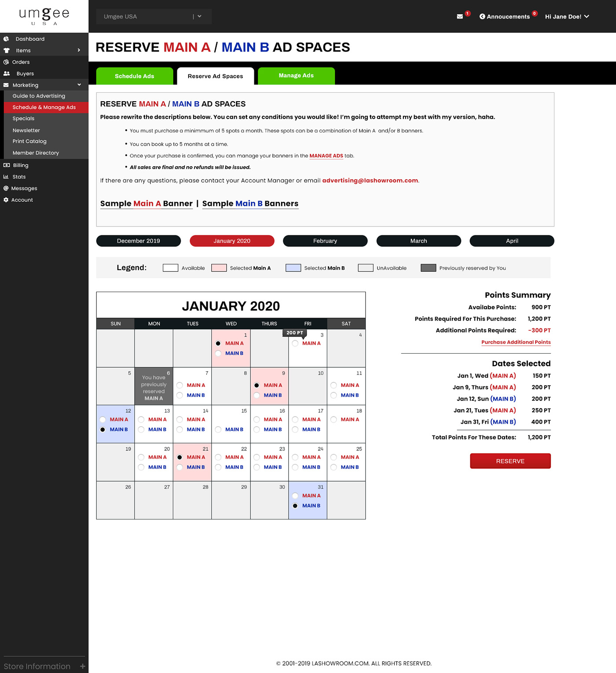Switch to the Schedule Ads tab
Viewport: 616px width, 673px height.
click(x=134, y=76)
